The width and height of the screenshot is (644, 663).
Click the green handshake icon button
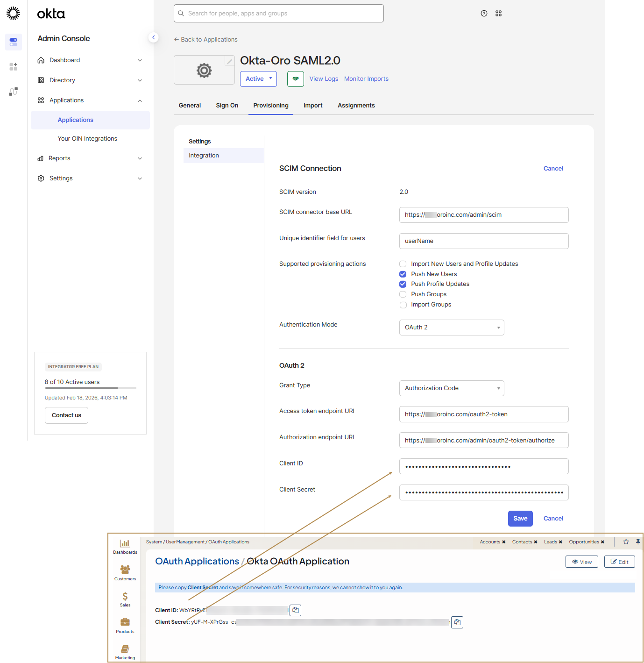pyautogui.click(x=295, y=79)
